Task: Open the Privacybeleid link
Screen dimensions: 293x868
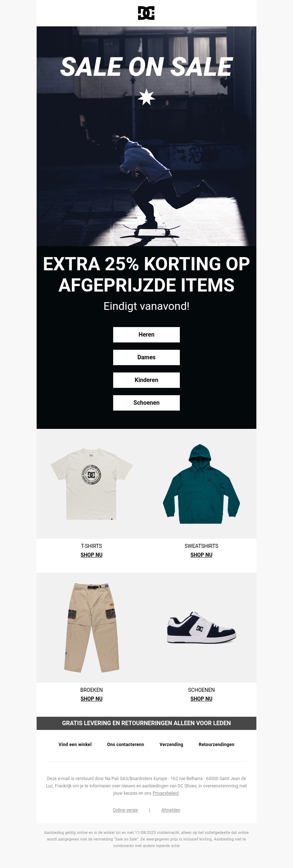Action: 166,793
